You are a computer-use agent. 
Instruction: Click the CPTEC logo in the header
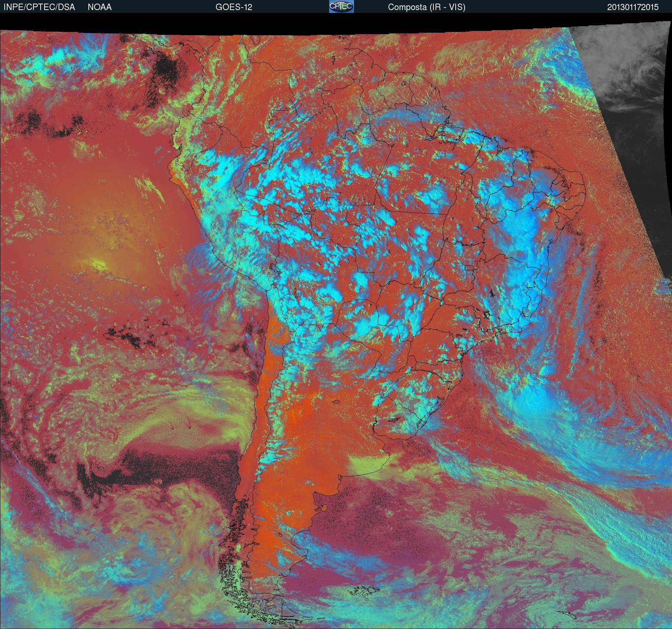pos(341,6)
